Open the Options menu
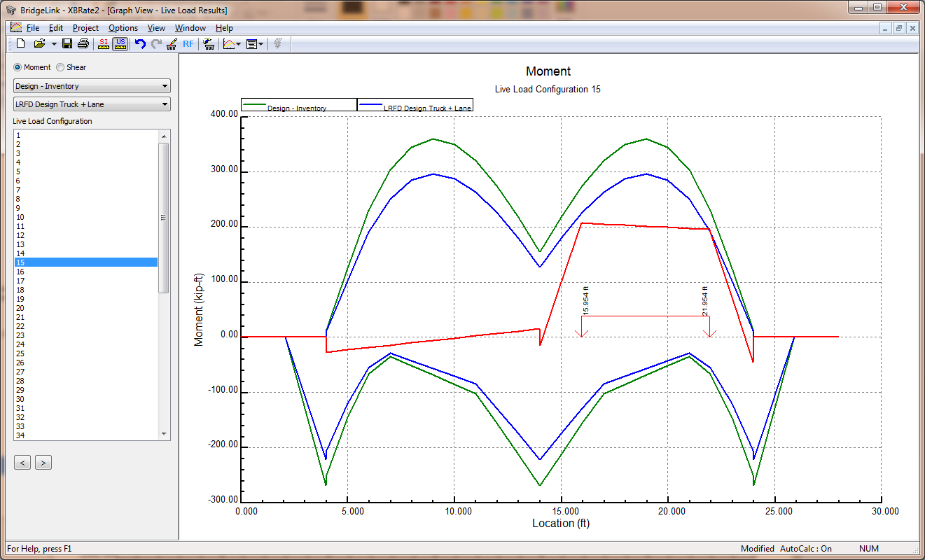 point(123,28)
